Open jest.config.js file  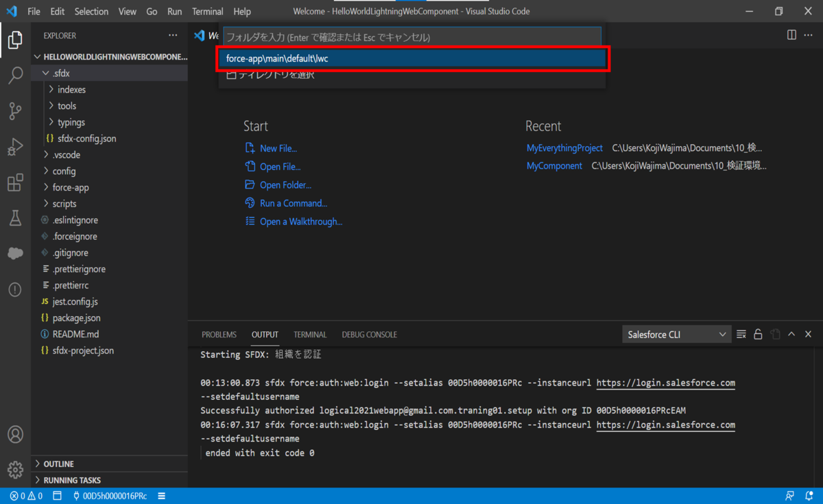tap(110, 302)
